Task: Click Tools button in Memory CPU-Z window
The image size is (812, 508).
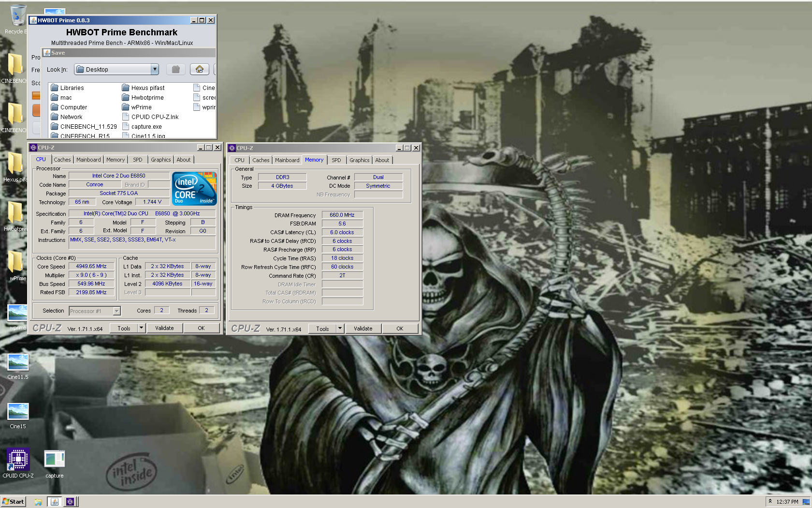Action: click(x=322, y=329)
